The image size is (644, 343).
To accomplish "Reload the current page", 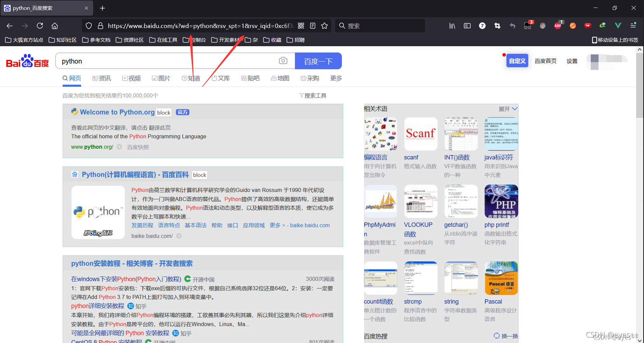I will pyautogui.click(x=40, y=26).
